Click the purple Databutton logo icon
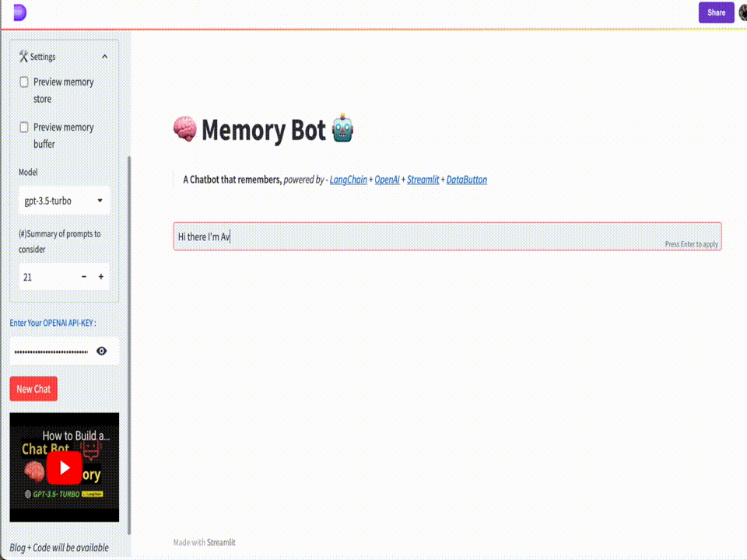 pos(19,12)
